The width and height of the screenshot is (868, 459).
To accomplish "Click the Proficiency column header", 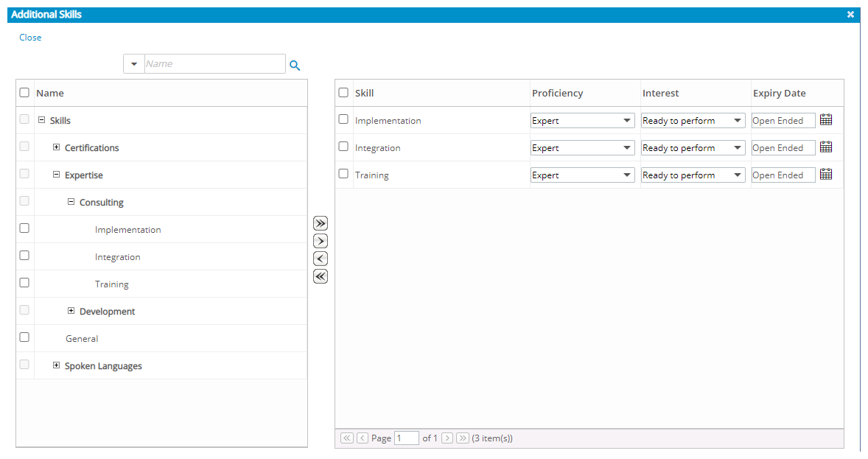I will 558,93.
